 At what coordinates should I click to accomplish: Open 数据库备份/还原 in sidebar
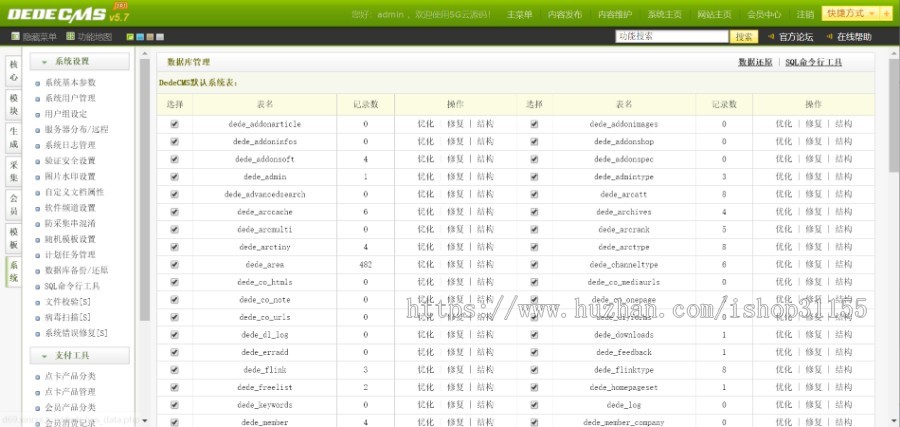[x=76, y=270]
